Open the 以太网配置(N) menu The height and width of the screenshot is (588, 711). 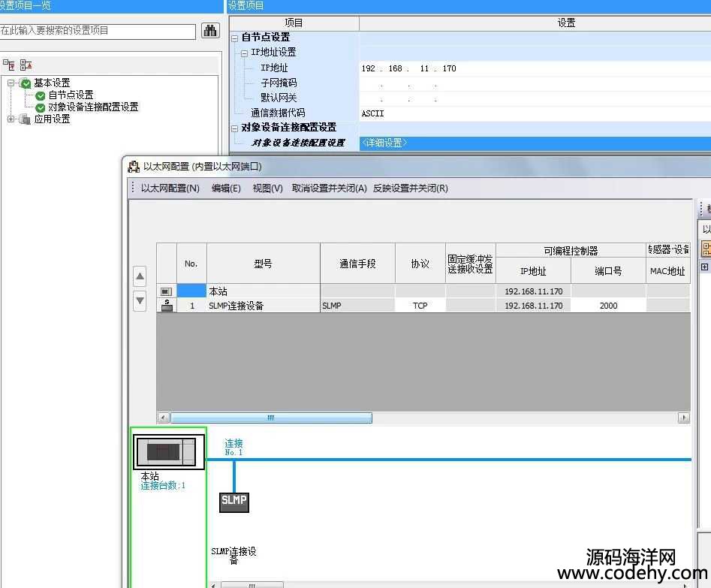(170, 188)
